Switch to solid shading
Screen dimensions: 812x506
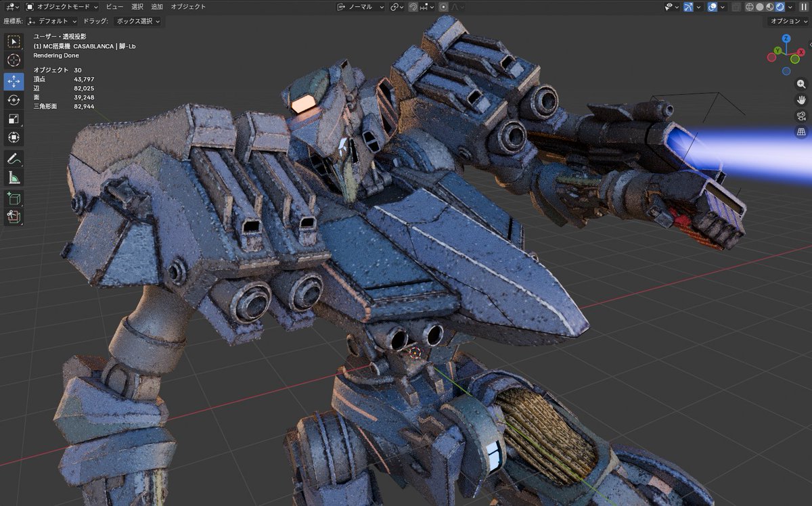(x=760, y=6)
